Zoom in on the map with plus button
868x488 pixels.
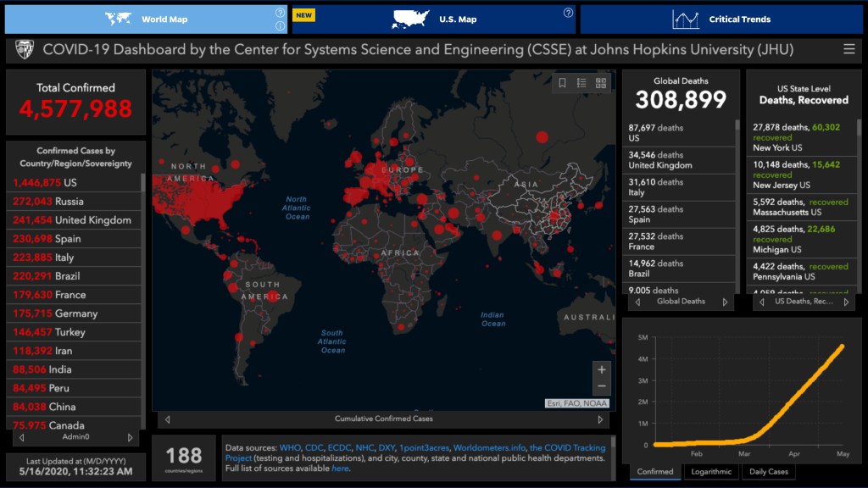[x=601, y=370]
